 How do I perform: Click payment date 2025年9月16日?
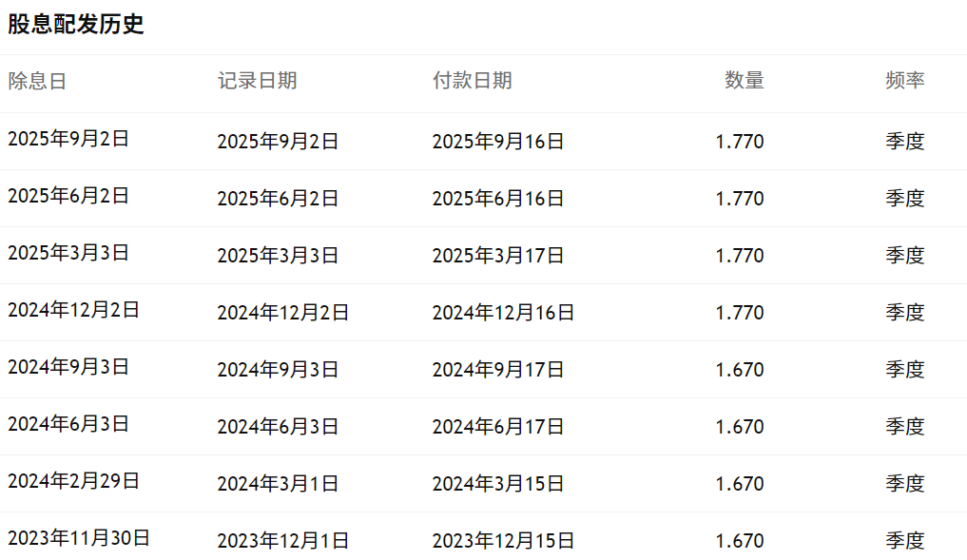coord(498,142)
